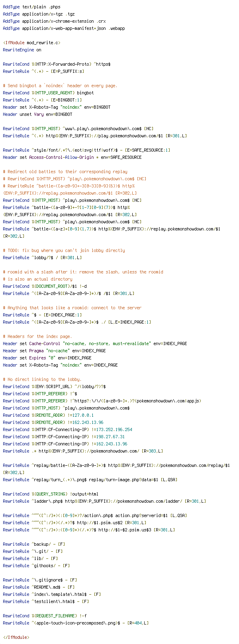Image resolution: width=239 pixels, height=644 pixels.
Task: Click the 'QUERY_STRING' !output=html condition
Action: (51, 494)
